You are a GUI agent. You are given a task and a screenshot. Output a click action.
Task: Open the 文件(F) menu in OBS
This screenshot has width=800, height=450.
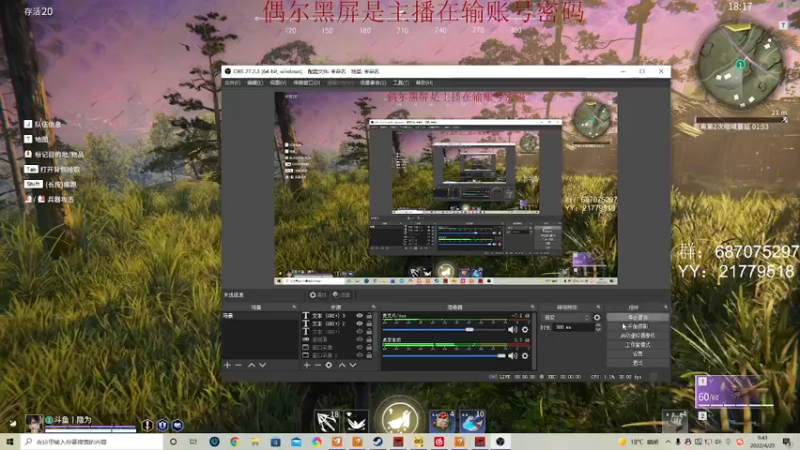pyautogui.click(x=232, y=83)
